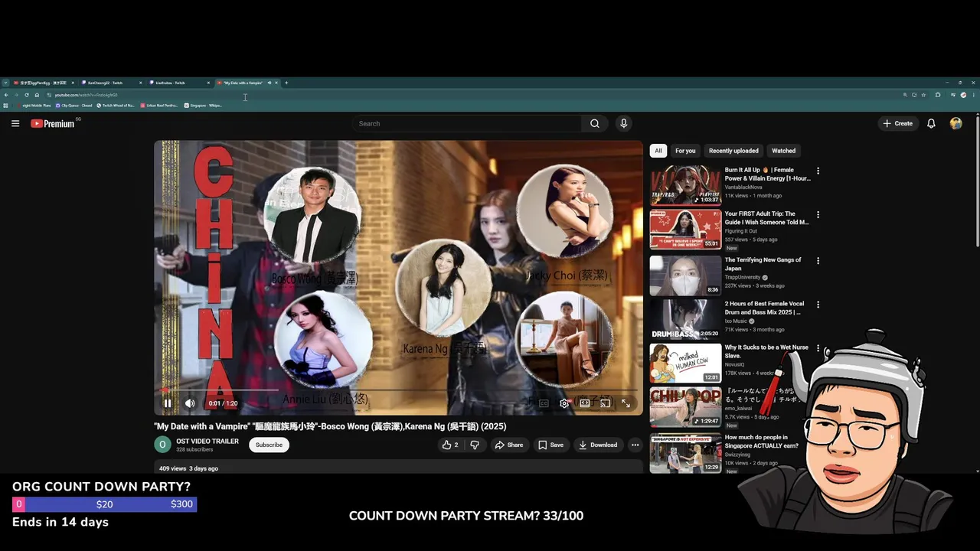Focus the YouTube search box
The width and height of the screenshot is (980, 551).
pos(467,123)
